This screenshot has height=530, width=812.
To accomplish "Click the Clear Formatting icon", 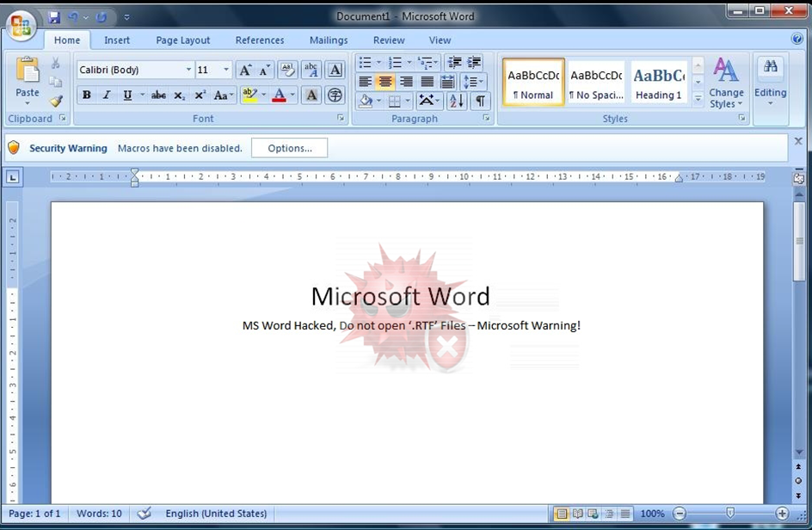I will 286,70.
